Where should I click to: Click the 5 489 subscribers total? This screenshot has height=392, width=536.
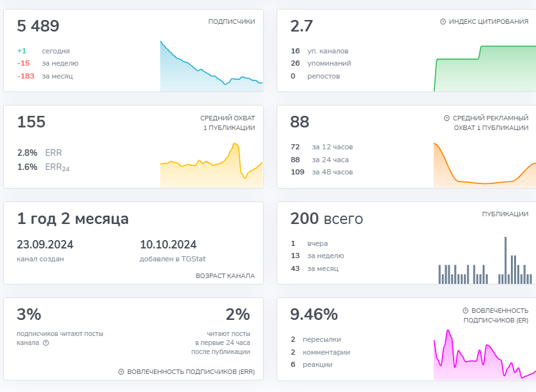[38, 26]
